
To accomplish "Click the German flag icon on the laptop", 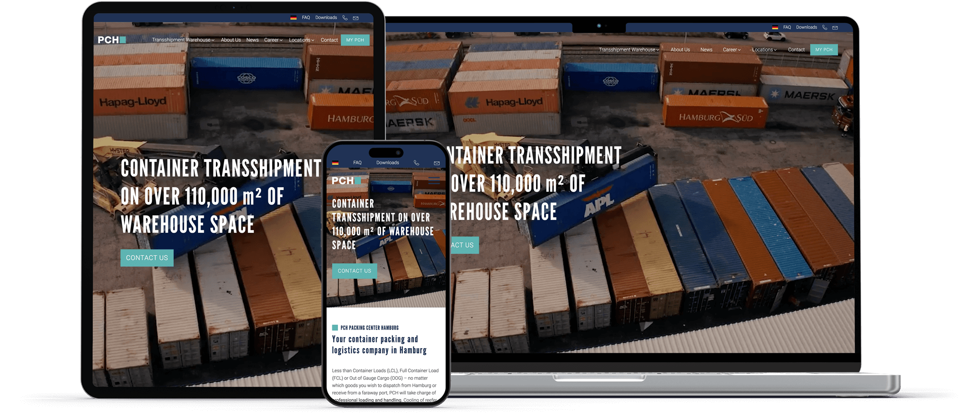I will pyautogui.click(x=775, y=28).
